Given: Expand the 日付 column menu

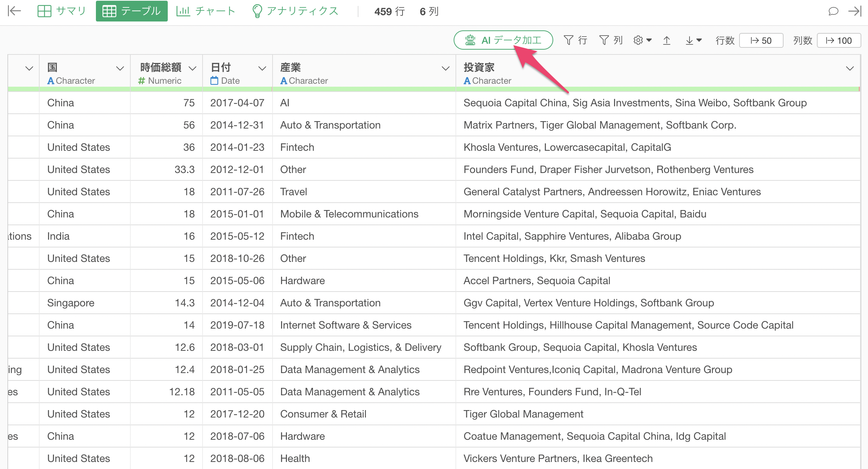Looking at the screenshot, I should 262,69.
